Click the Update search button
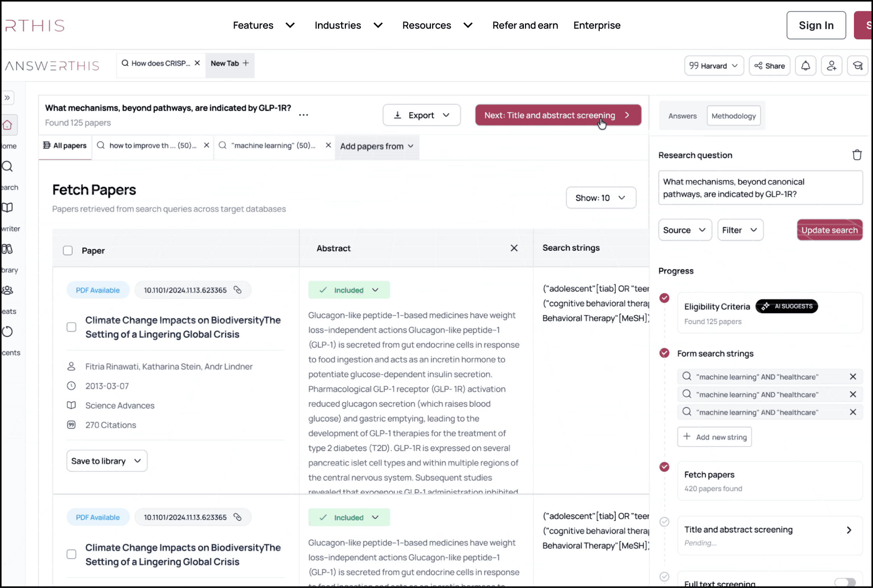Image resolution: width=873 pixels, height=588 pixels. [829, 230]
